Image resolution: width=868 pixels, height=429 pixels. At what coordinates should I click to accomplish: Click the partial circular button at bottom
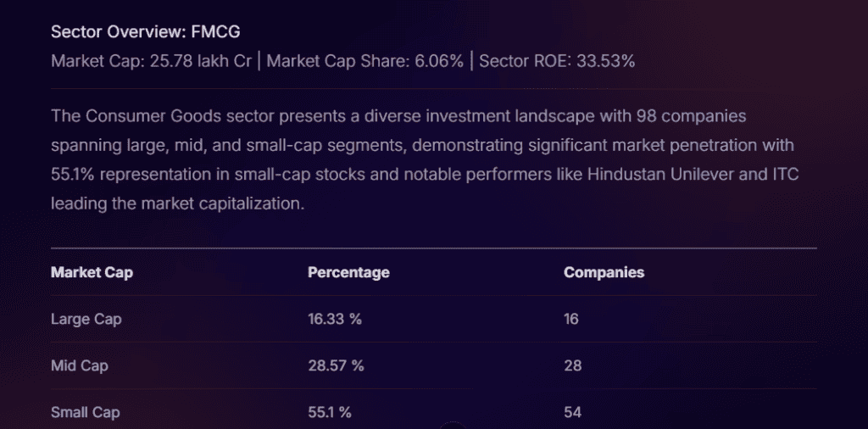pos(453,425)
